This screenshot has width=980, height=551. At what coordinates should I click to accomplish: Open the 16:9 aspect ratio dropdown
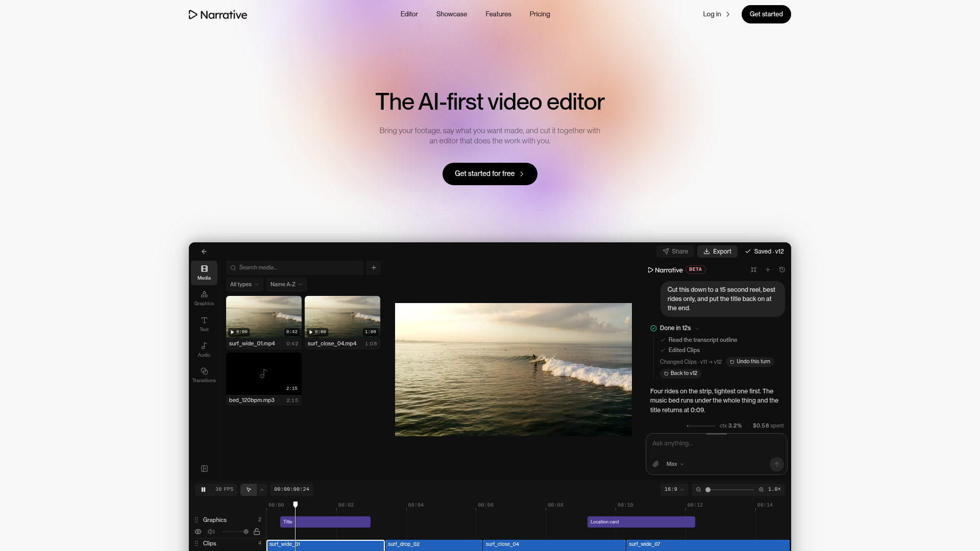point(674,490)
